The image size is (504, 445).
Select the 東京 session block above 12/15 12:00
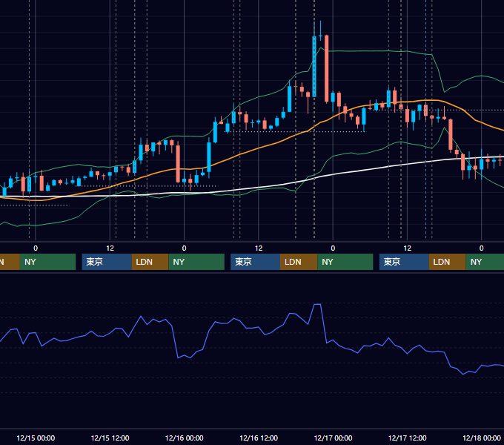point(107,262)
